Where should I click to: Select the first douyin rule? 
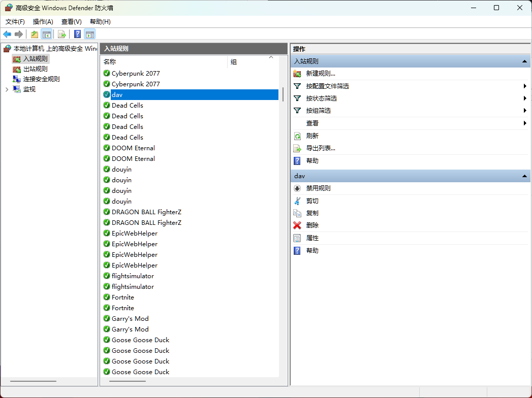coord(121,170)
